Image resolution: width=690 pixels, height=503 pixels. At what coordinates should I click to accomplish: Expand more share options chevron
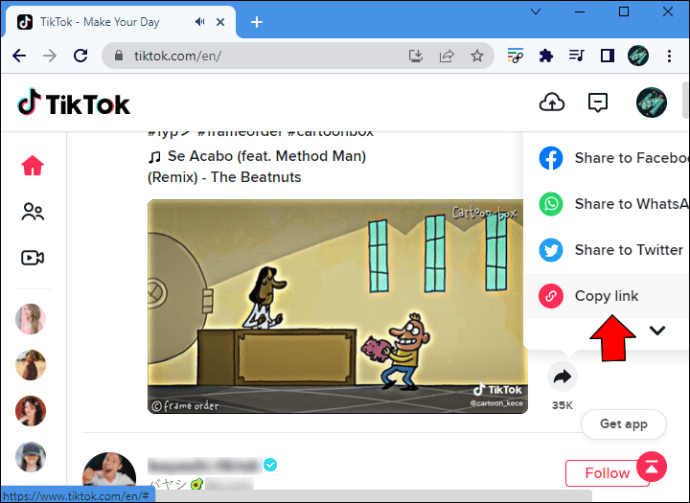click(x=657, y=331)
